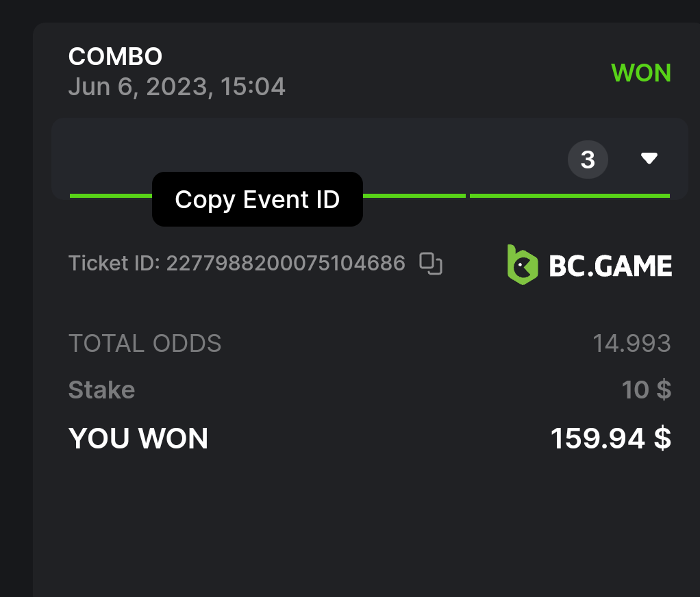Click the 10 $ stake amount

646,390
